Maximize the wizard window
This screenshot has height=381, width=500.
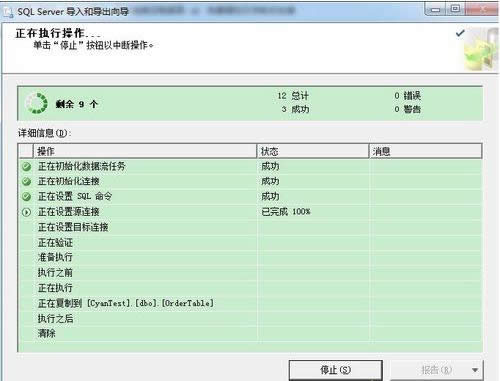coord(455,9)
